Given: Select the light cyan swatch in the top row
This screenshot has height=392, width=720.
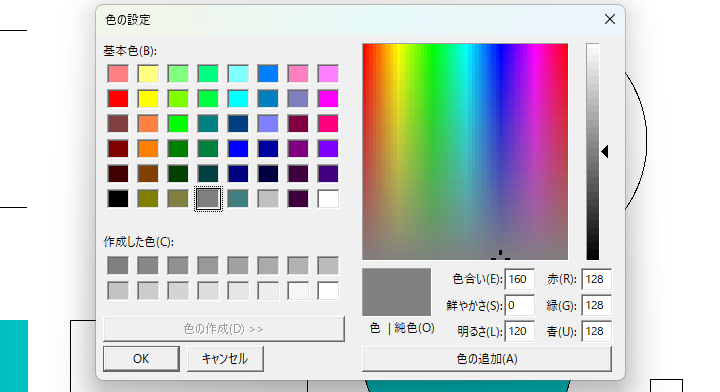Looking at the screenshot, I should point(238,73).
